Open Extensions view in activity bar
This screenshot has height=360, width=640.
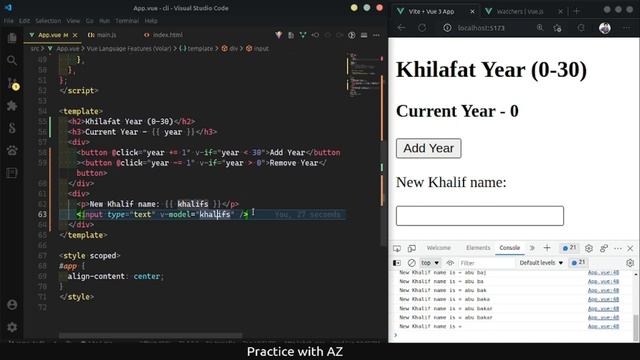pyautogui.click(x=12, y=106)
